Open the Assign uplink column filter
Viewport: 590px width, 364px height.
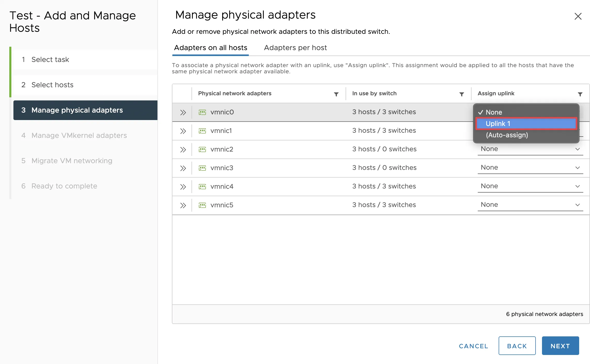[x=580, y=94]
